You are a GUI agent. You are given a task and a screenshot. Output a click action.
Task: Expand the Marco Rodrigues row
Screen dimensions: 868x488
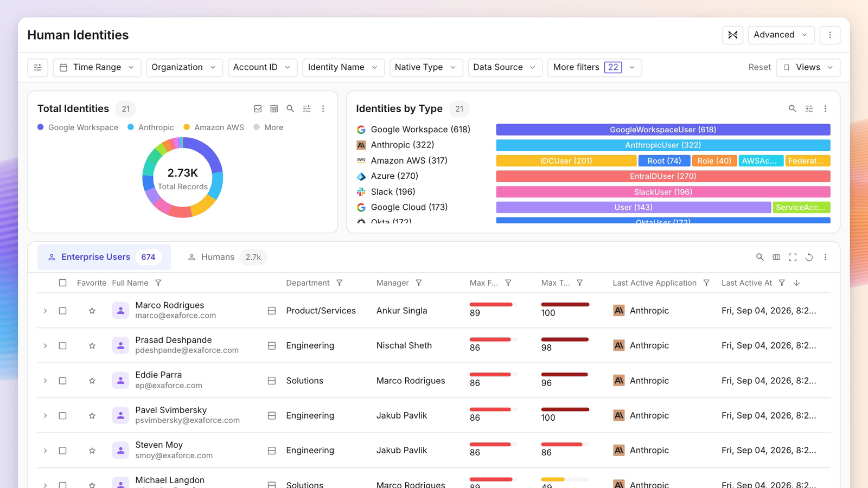(x=46, y=311)
